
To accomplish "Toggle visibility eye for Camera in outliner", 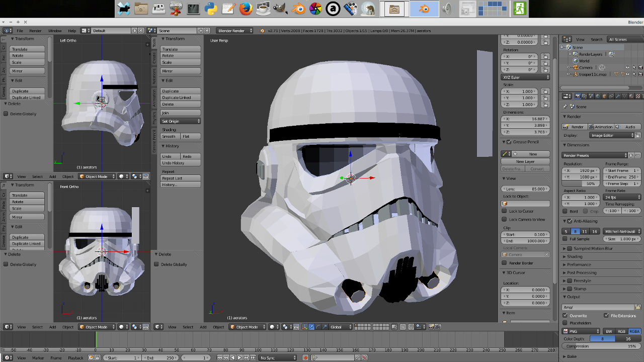I will point(627,67).
